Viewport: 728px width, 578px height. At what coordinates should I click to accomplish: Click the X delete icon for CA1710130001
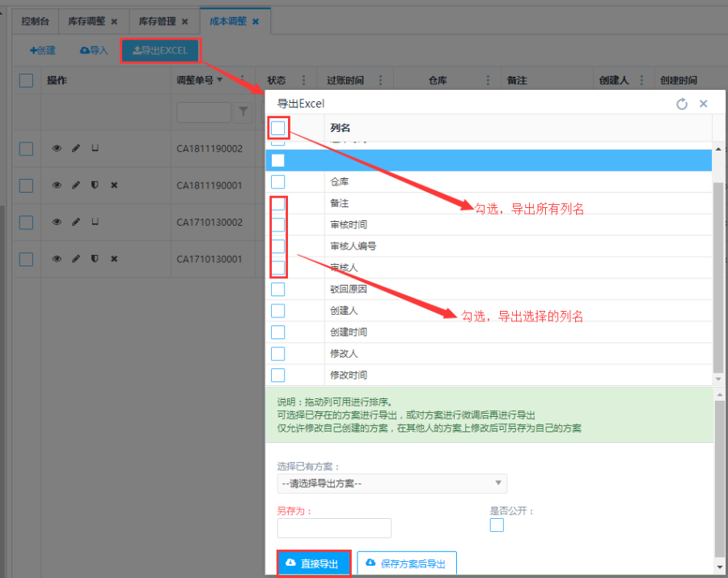pos(114,259)
